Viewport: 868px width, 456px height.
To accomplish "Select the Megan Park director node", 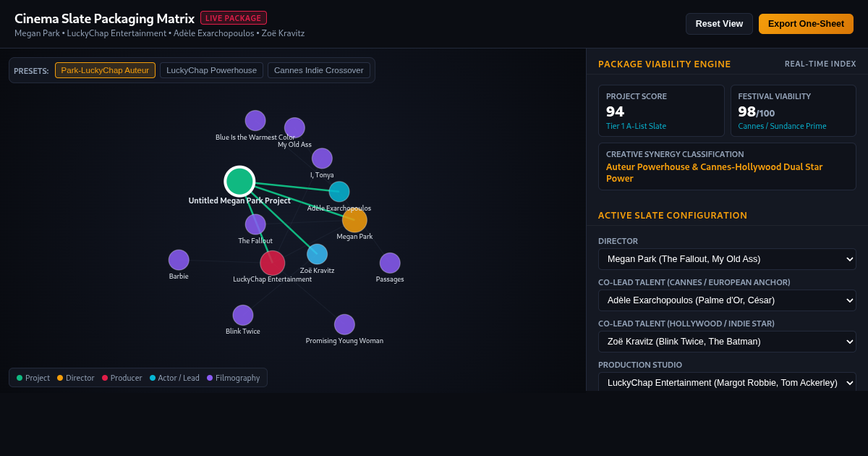I will 354,220.
